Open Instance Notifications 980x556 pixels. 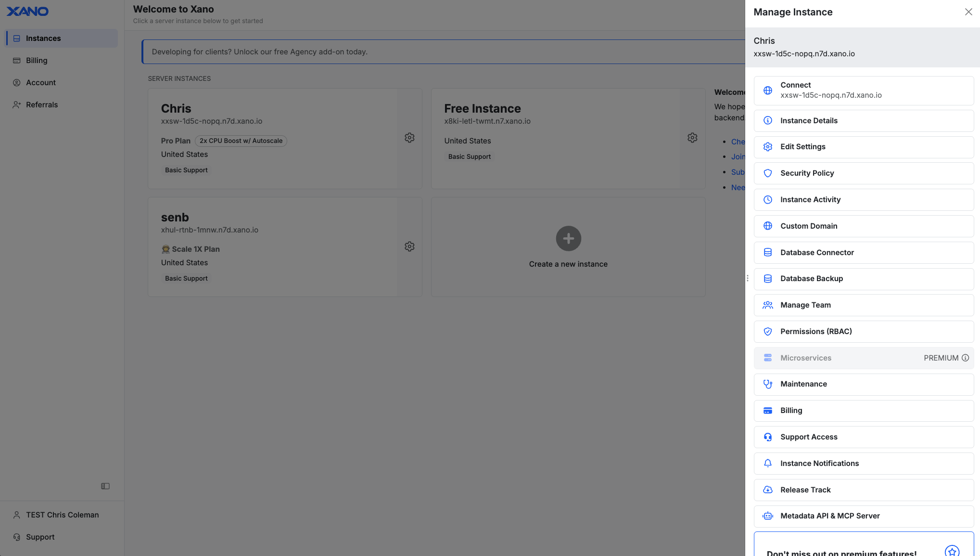tap(864, 464)
